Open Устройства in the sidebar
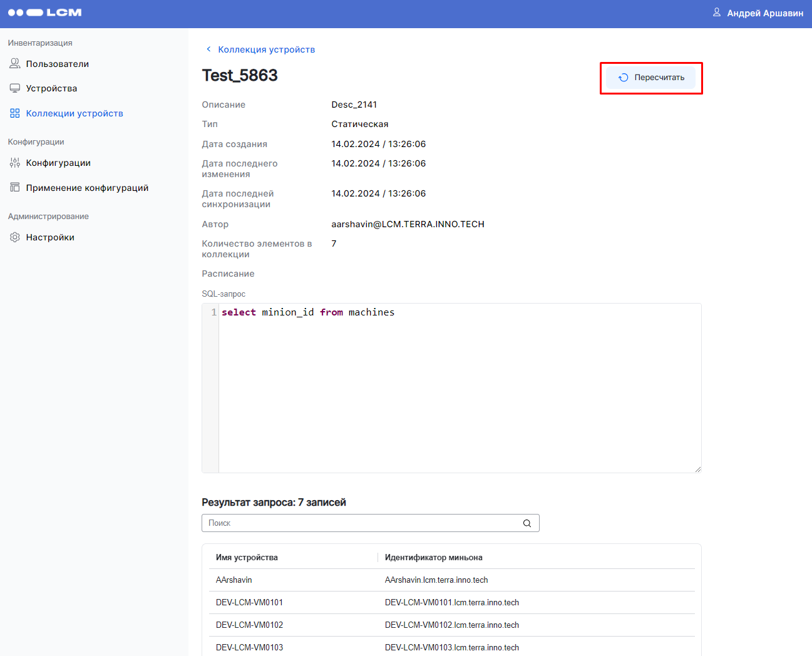 point(51,88)
